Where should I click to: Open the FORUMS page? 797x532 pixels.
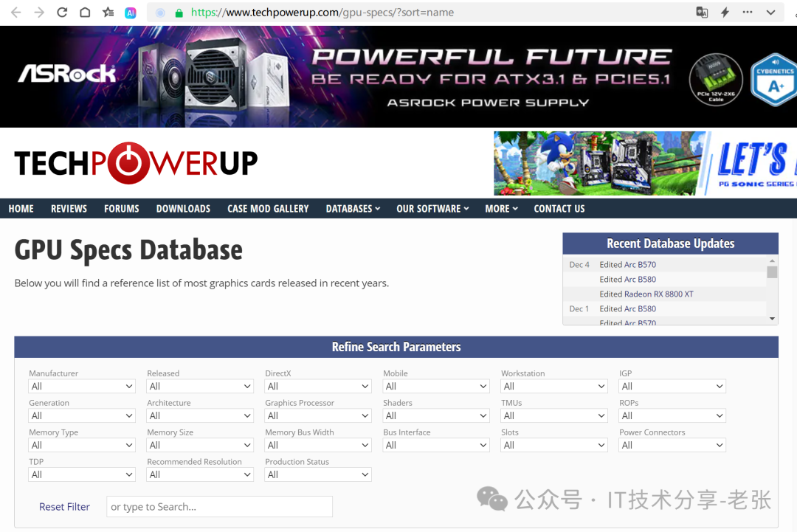pos(122,209)
